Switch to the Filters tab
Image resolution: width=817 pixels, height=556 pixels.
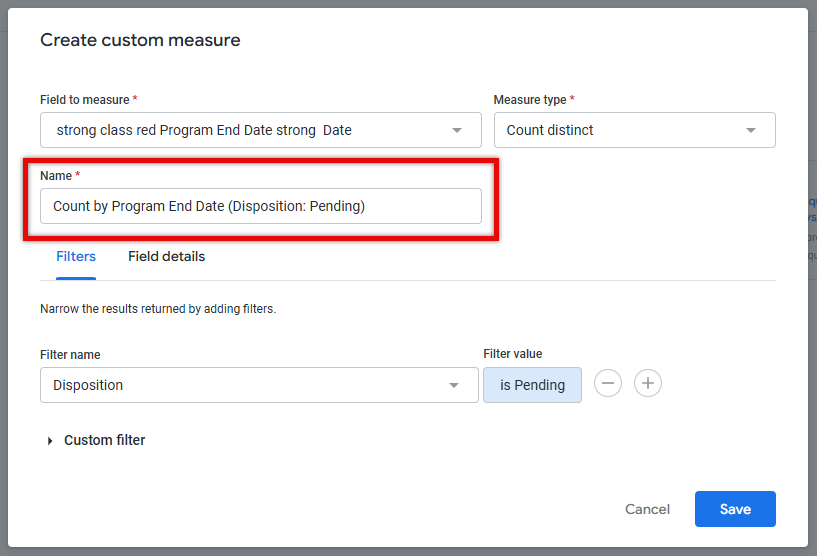pyautogui.click(x=76, y=256)
